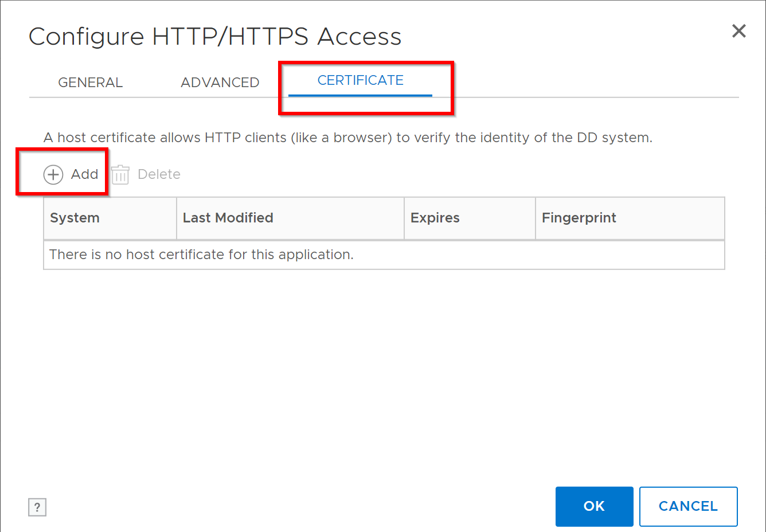Click the Fingerprint column header
766x532 pixels.
[x=579, y=218]
